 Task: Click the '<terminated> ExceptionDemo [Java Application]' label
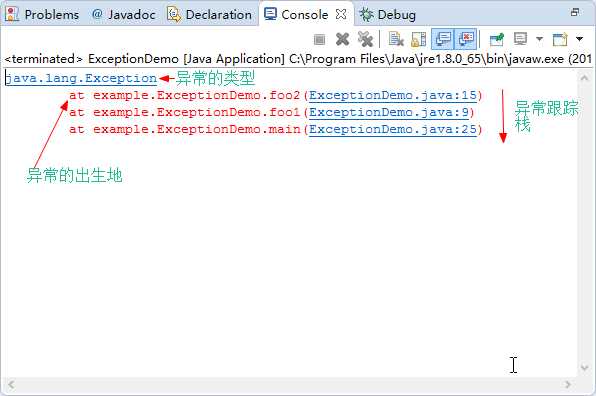click(x=144, y=59)
